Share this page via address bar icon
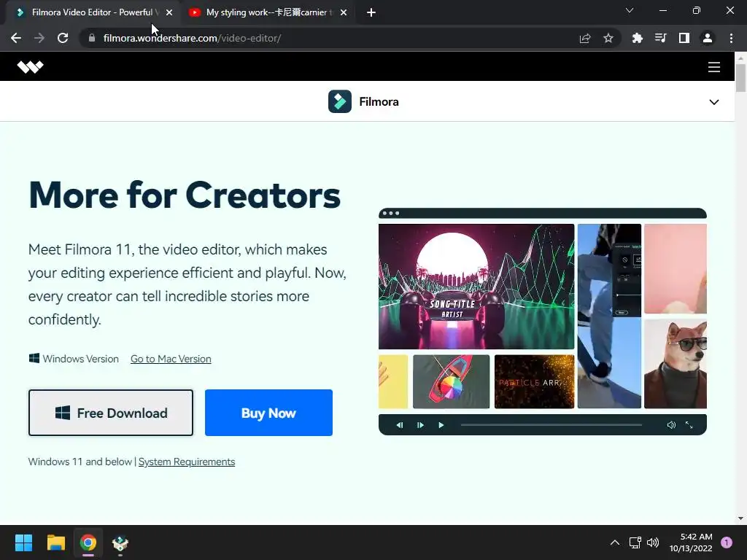This screenshot has width=747, height=560. (x=585, y=38)
